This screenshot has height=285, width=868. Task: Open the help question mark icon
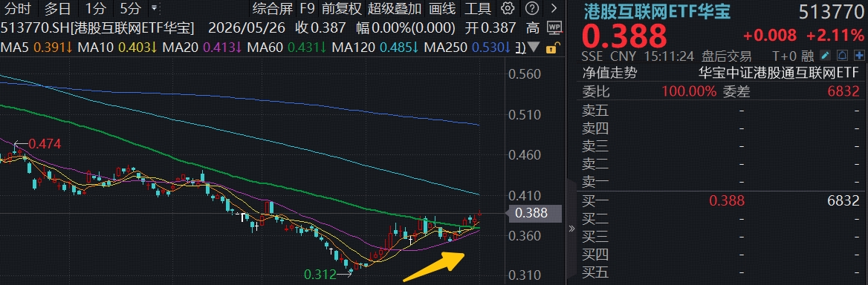532,8
